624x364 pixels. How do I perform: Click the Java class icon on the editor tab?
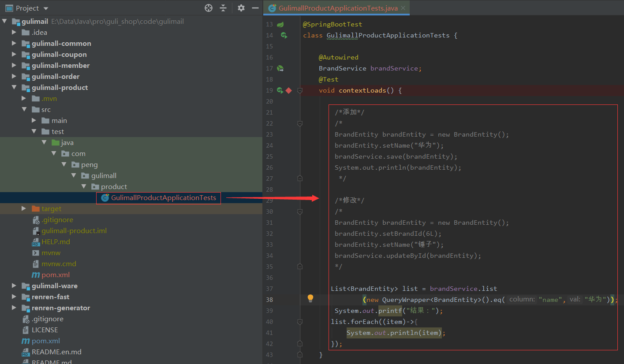272,8
